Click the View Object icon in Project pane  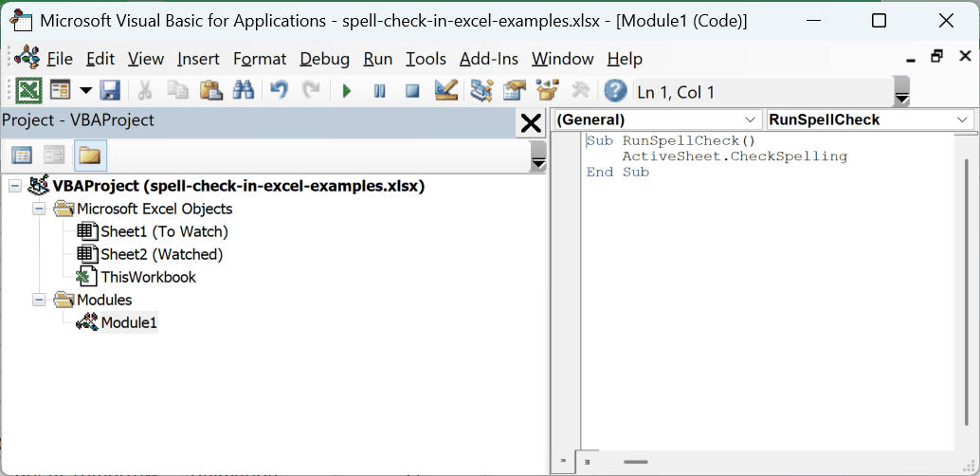coord(56,156)
